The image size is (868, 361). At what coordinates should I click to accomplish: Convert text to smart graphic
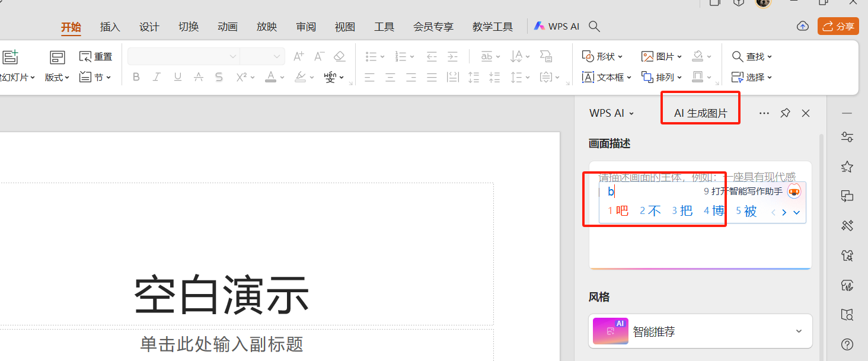click(x=546, y=56)
